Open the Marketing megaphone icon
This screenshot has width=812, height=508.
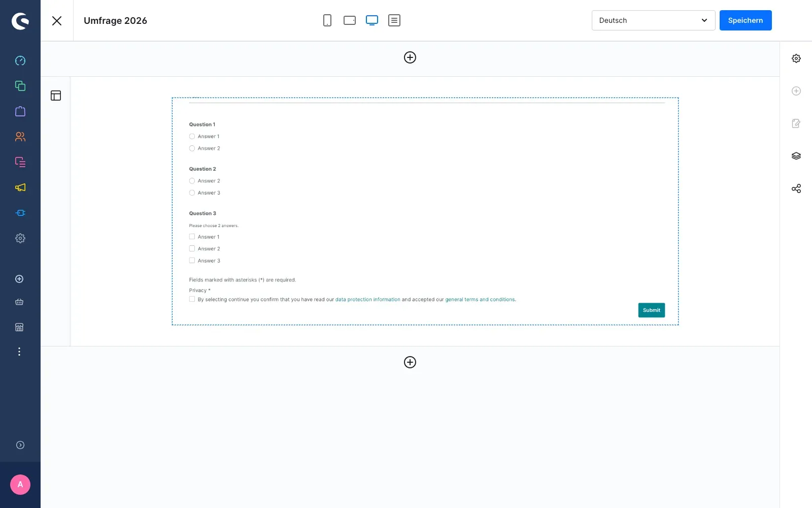20,187
